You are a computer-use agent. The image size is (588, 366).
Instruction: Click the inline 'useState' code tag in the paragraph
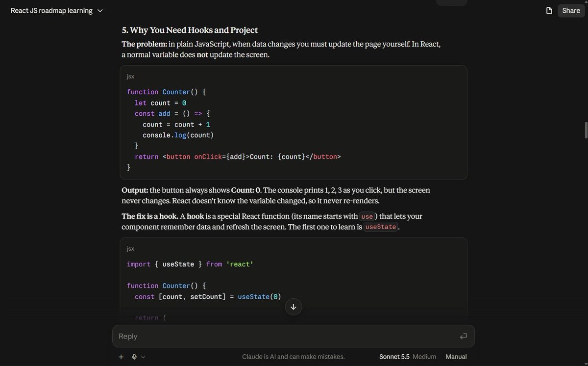381,227
